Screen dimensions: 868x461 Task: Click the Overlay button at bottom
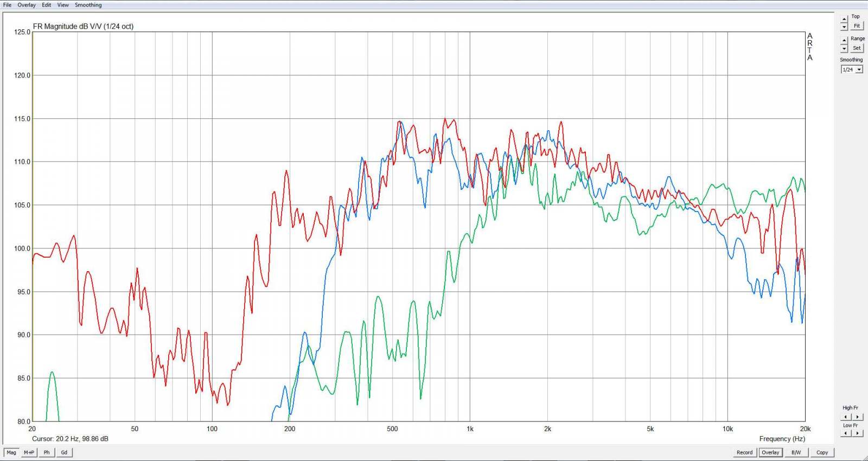click(x=770, y=452)
